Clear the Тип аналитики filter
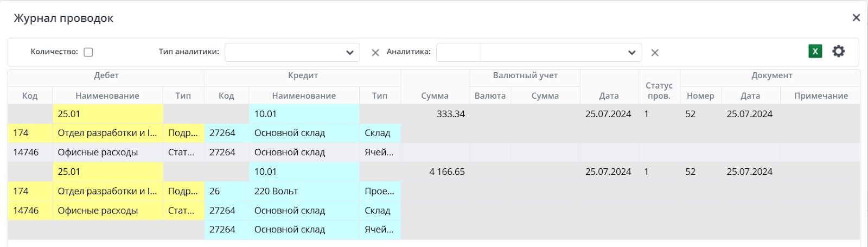 point(375,53)
